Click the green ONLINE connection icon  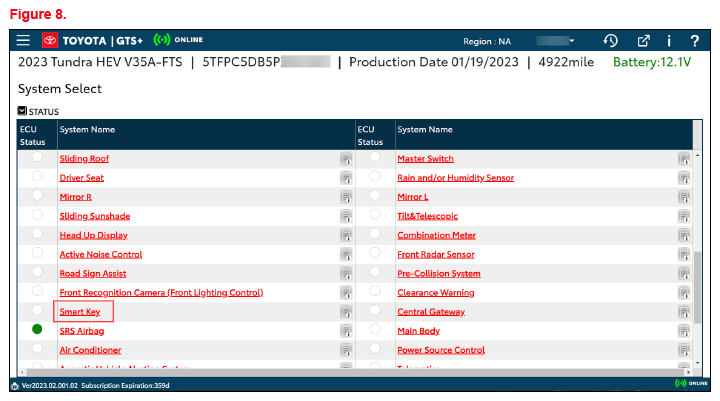pyautogui.click(x=162, y=40)
